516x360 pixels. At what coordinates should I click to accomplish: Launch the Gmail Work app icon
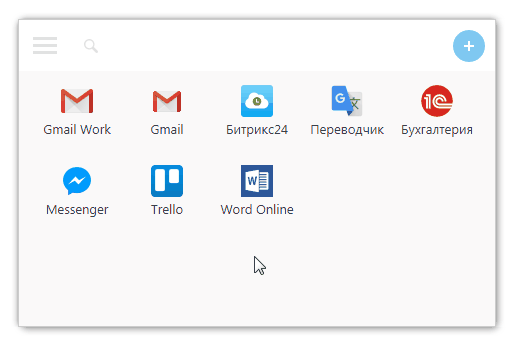coord(77,101)
